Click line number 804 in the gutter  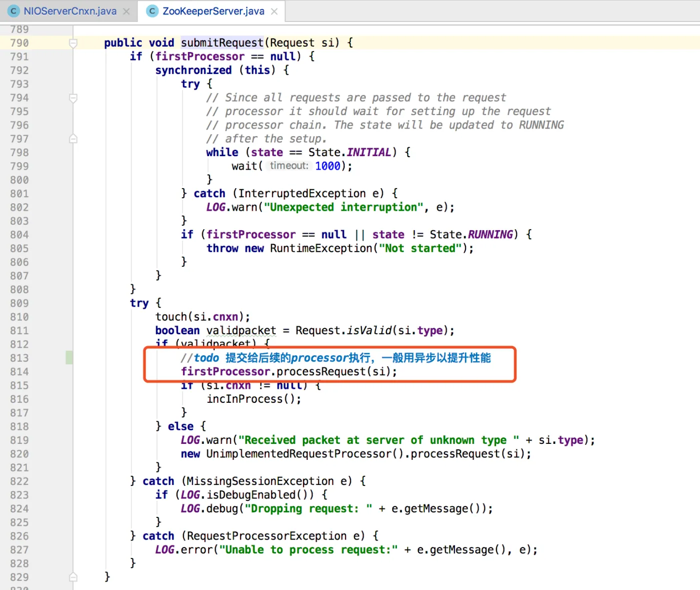19,235
